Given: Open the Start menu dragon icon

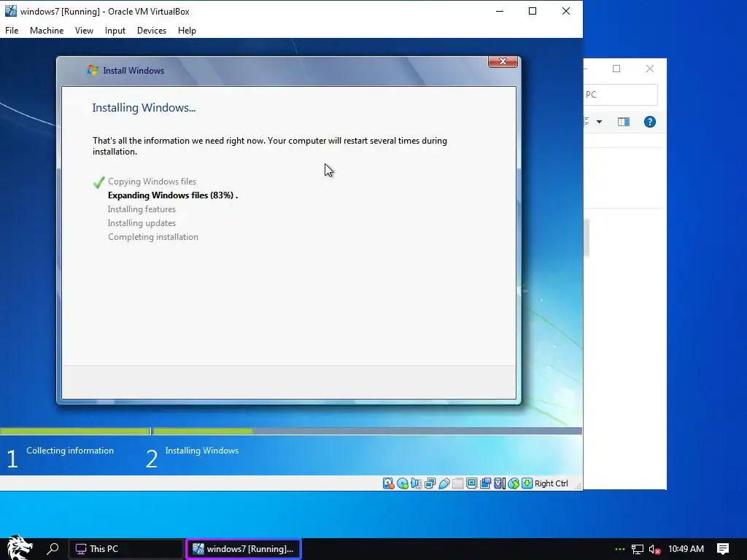Looking at the screenshot, I should (x=19, y=548).
